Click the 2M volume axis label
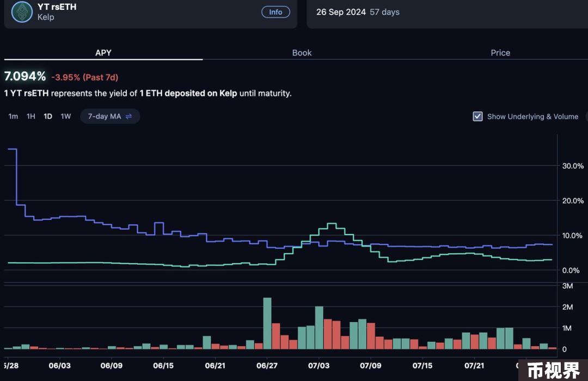 click(x=567, y=307)
